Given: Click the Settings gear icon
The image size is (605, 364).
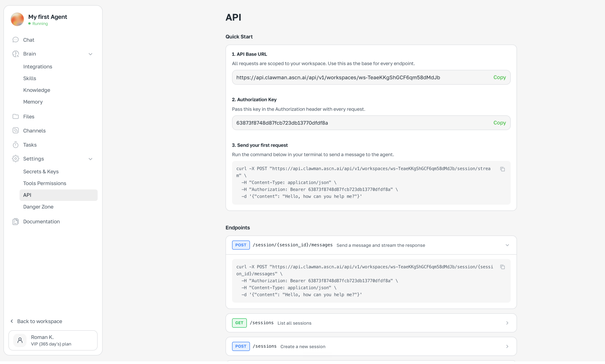Looking at the screenshot, I should click(16, 159).
